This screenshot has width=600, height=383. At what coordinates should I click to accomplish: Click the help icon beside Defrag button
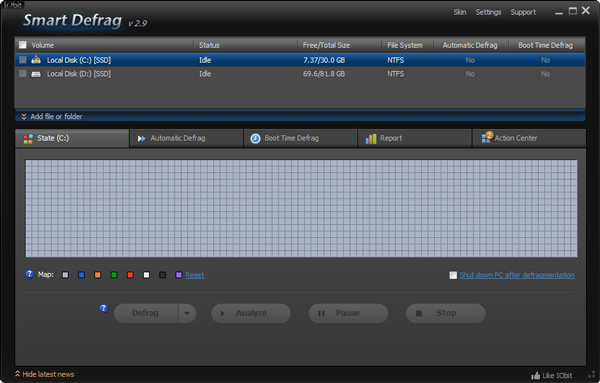(103, 308)
